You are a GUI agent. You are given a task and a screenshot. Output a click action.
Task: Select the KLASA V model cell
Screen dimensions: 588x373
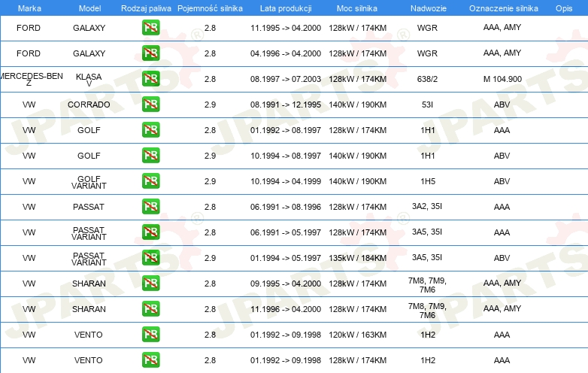(89, 80)
